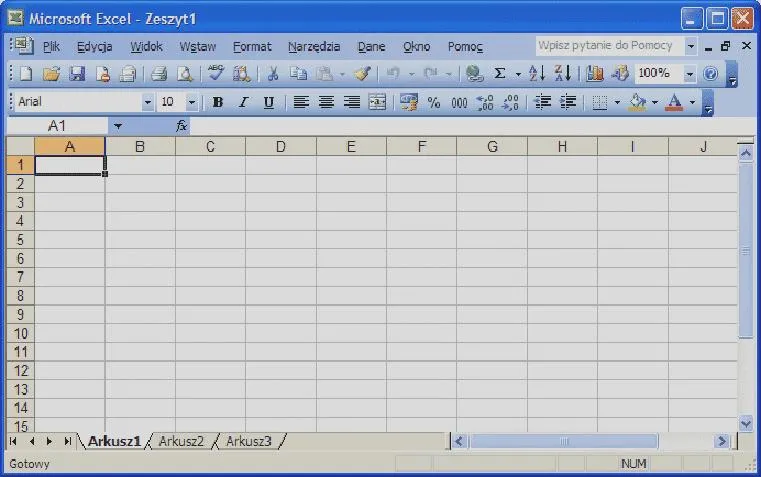The height and width of the screenshot is (477, 761).
Task: Expand the AutoSum functions arrow
Action: coord(518,74)
